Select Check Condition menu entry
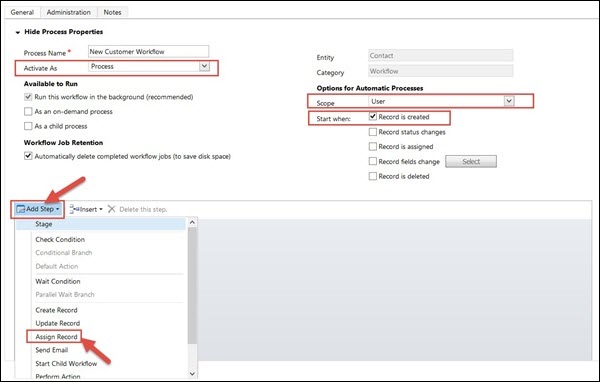 (60, 240)
